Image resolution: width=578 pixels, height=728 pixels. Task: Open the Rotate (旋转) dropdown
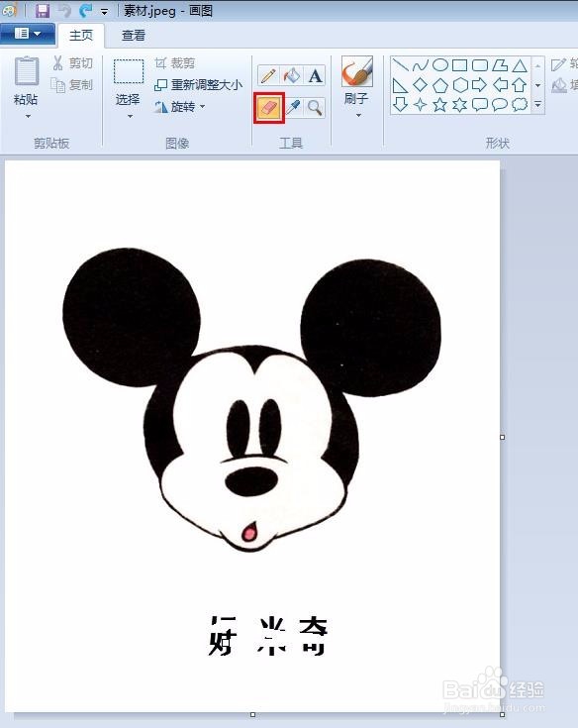180,107
